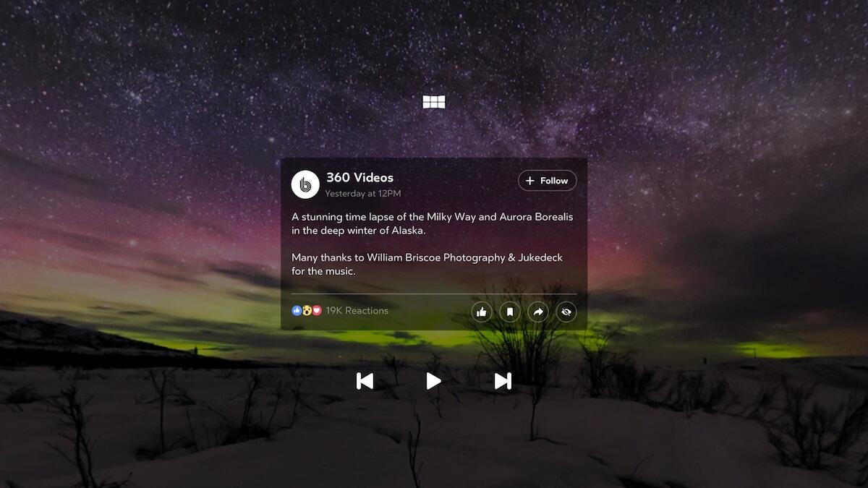Viewport: 868px width, 488px height.
Task: Open the 360 Videos profile avatar
Action: coord(305,184)
